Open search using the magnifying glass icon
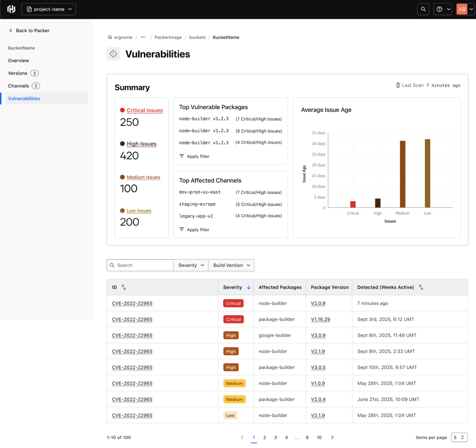Image resolution: width=476 pixels, height=448 pixels. click(423, 9)
